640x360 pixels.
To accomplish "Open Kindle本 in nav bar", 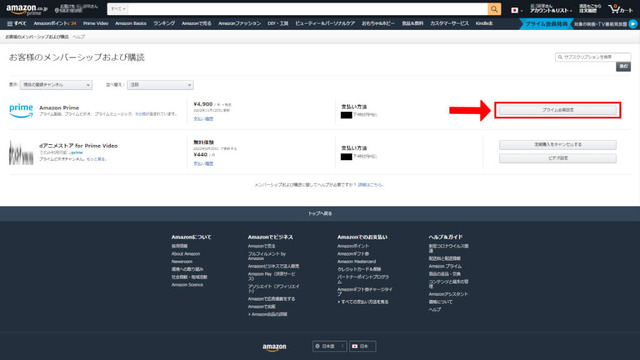I will coord(484,24).
